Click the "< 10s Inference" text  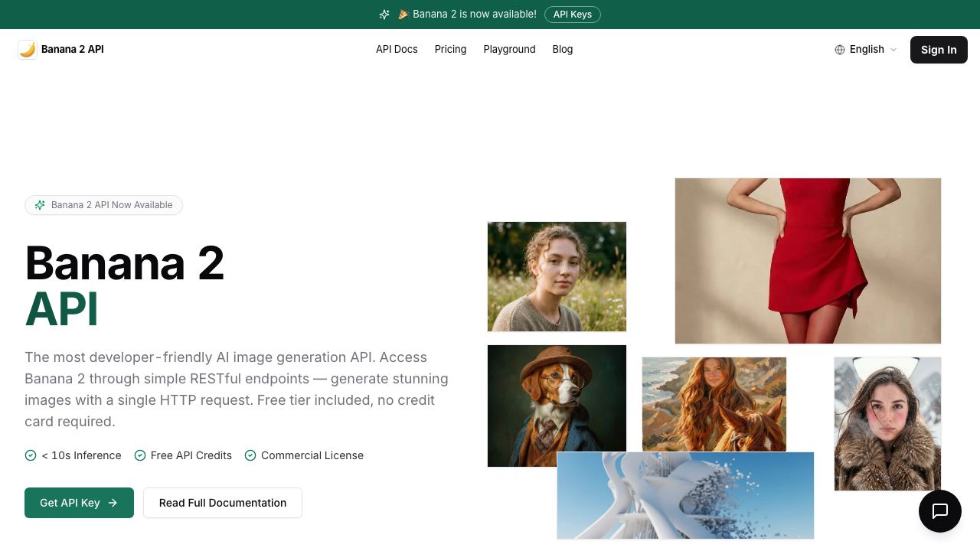(81, 455)
